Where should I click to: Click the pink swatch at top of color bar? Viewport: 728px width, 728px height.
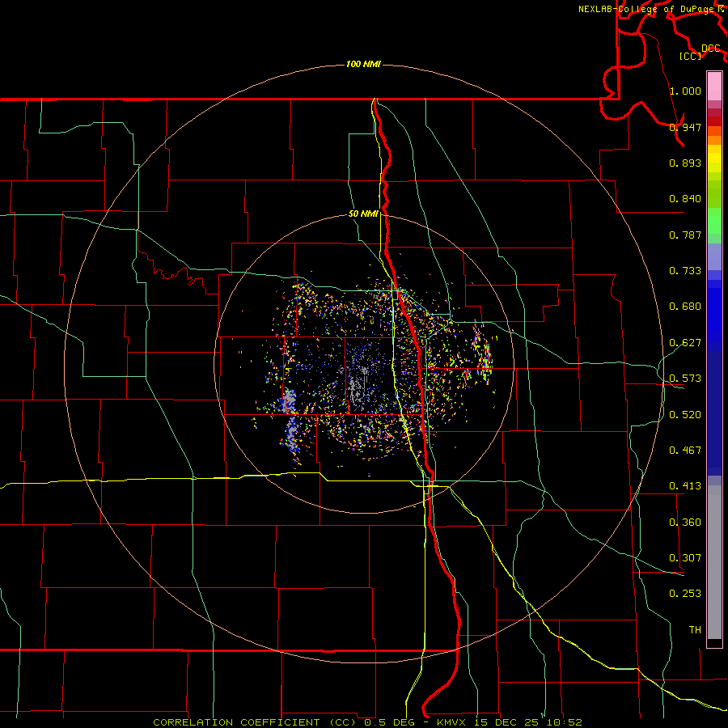714,86
